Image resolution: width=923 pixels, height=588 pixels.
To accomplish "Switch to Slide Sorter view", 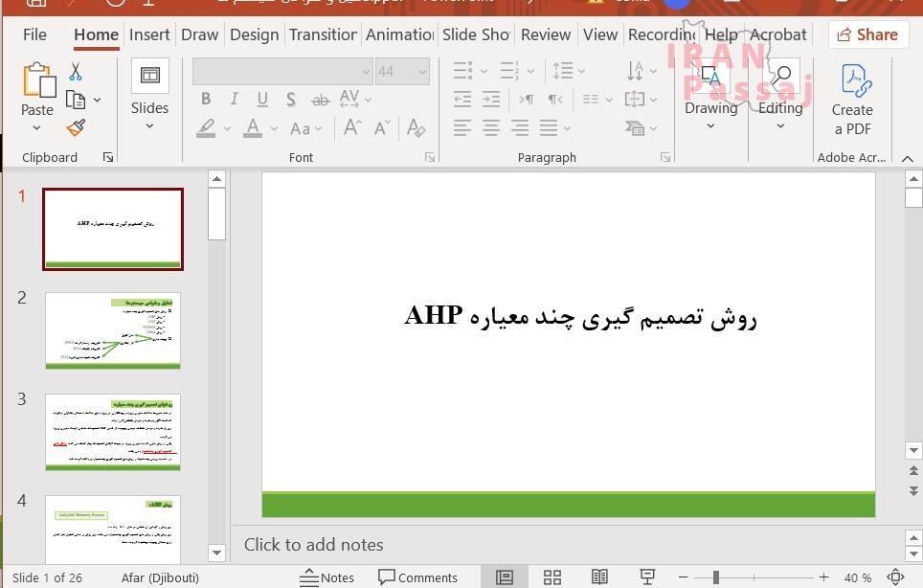I will 552,577.
